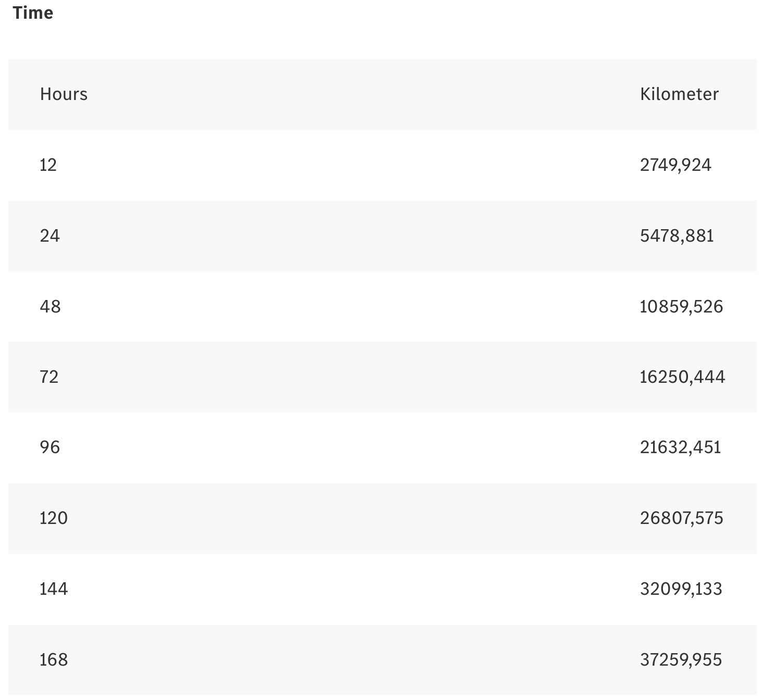This screenshot has height=700, width=762.
Task: Select the 168 hours cell
Action: click(54, 660)
